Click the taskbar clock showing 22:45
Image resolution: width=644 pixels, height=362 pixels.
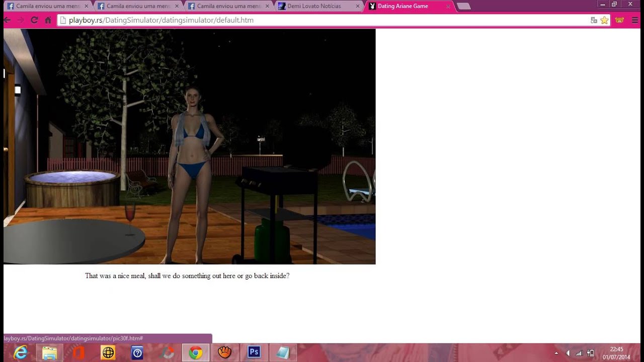(616, 353)
